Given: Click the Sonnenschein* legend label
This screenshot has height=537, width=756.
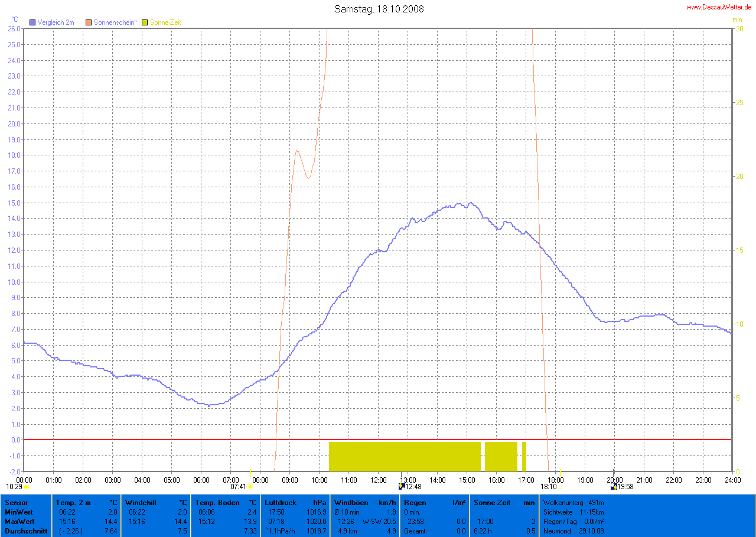Looking at the screenshot, I should pos(115,22).
